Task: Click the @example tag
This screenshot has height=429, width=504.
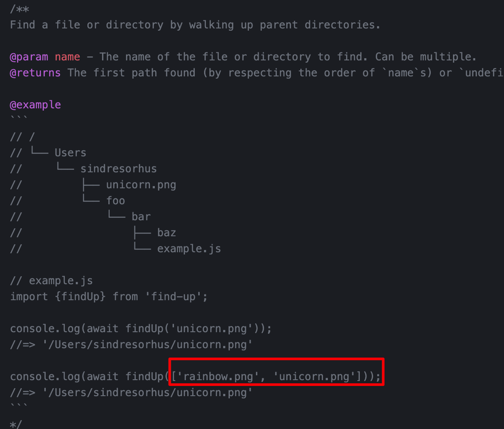Action: (35, 105)
